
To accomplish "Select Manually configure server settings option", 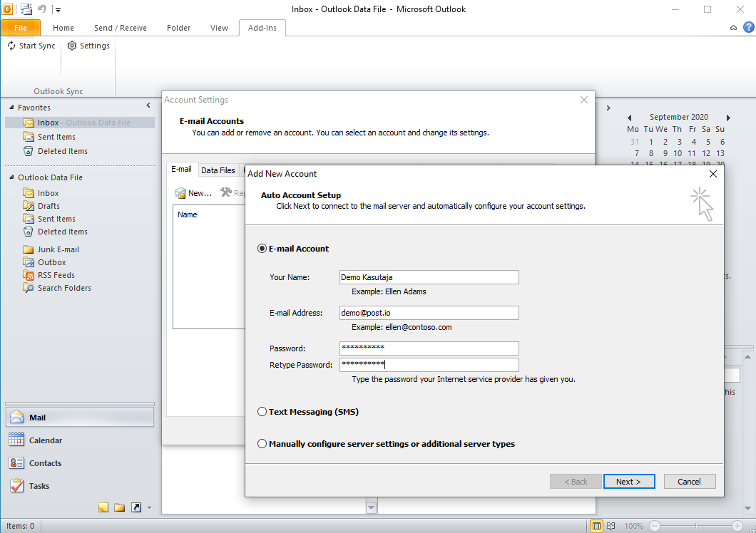I will [262, 444].
